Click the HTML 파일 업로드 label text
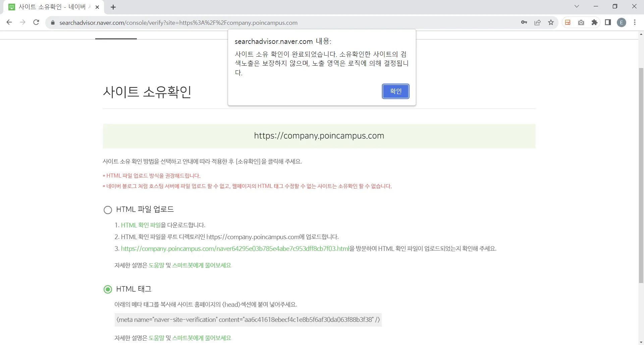 click(x=145, y=209)
